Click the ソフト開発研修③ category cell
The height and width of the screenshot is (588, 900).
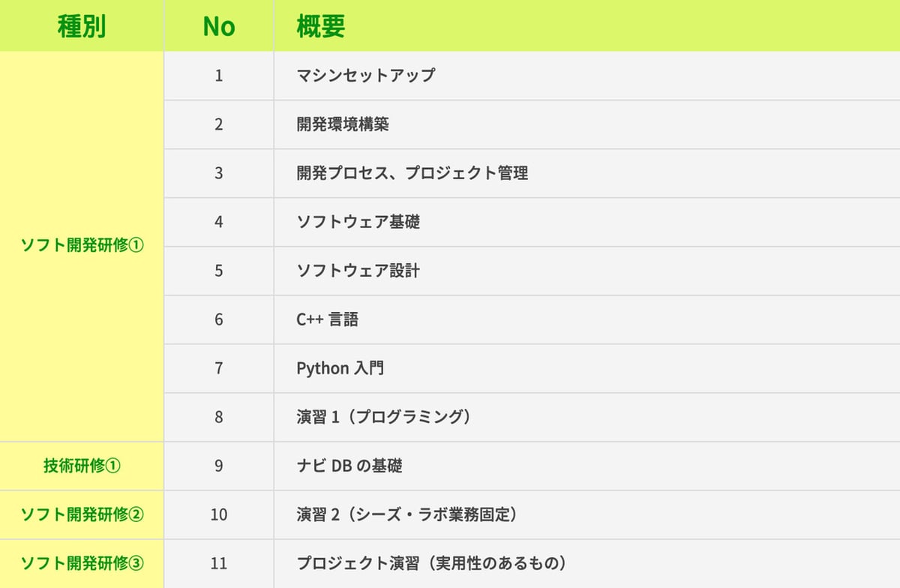click(x=81, y=563)
